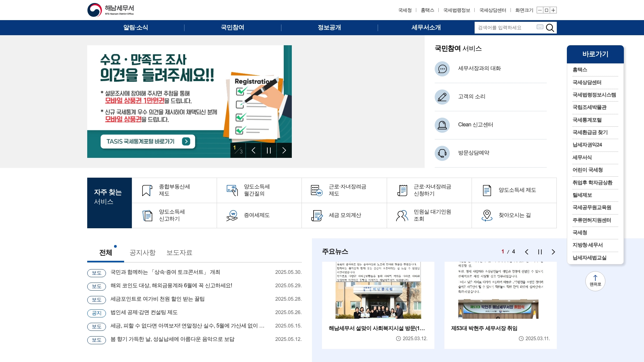
Task: Click the 세금 모의계산 icon
Action: [317, 216]
